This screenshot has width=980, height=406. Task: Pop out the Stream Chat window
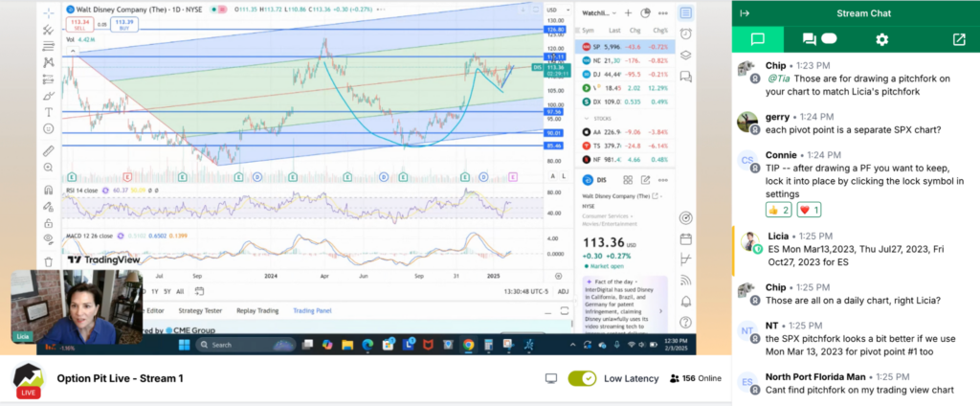click(x=959, y=39)
